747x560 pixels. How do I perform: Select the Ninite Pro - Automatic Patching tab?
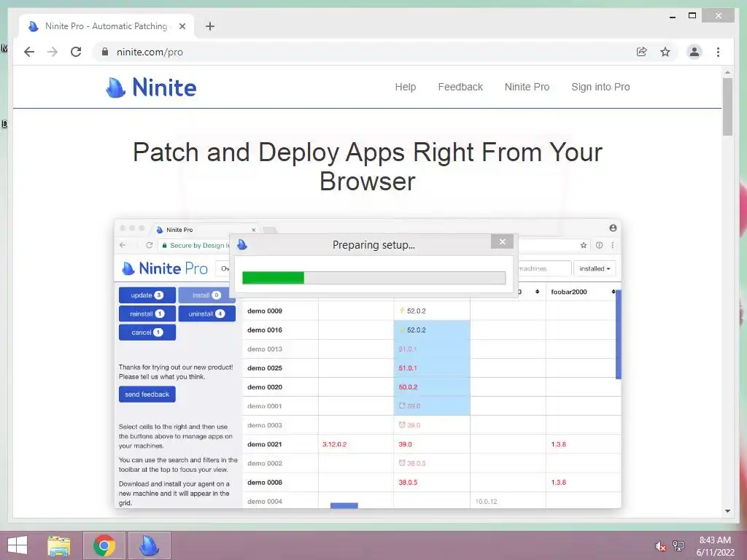106,26
